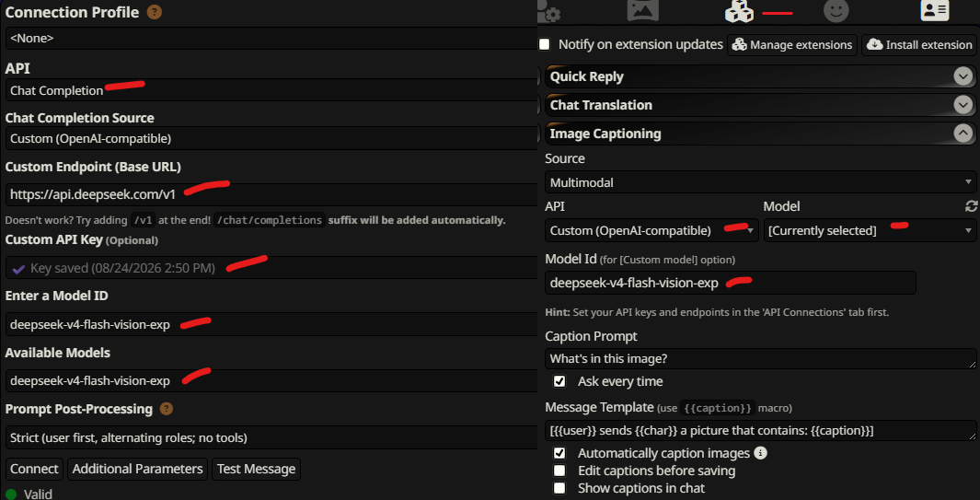Click the Caption Prompt text area
Image resolution: width=980 pixels, height=500 pixels.
pyautogui.click(x=761, y=358)
